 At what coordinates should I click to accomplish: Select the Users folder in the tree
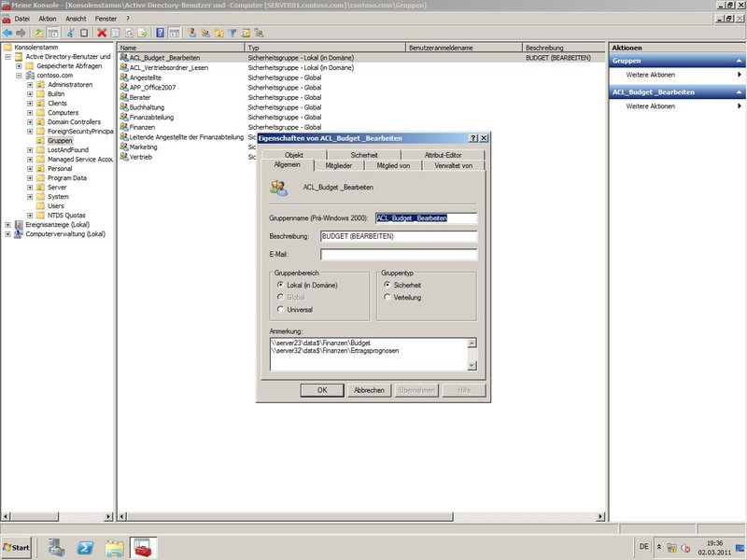56,206
